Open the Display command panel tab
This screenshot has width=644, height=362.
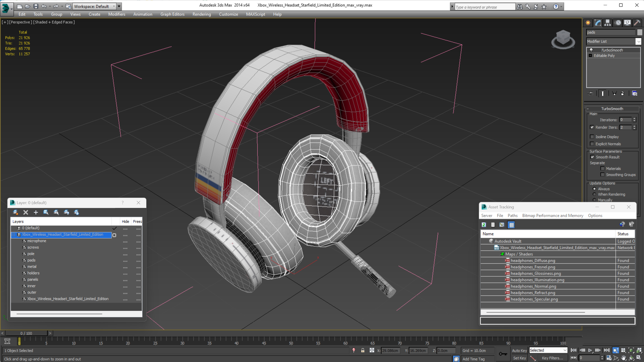[627, 23]
